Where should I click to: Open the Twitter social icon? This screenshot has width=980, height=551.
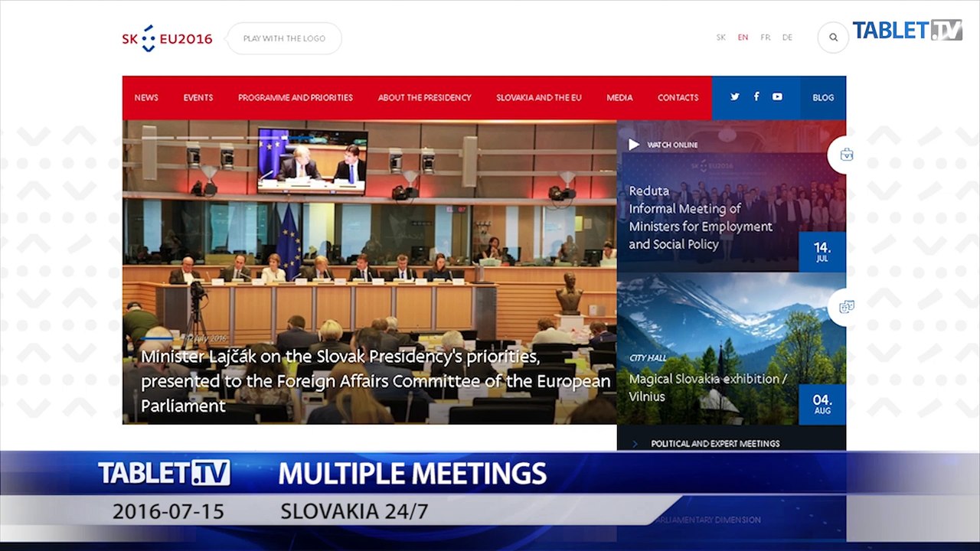[x=735, y=97]
